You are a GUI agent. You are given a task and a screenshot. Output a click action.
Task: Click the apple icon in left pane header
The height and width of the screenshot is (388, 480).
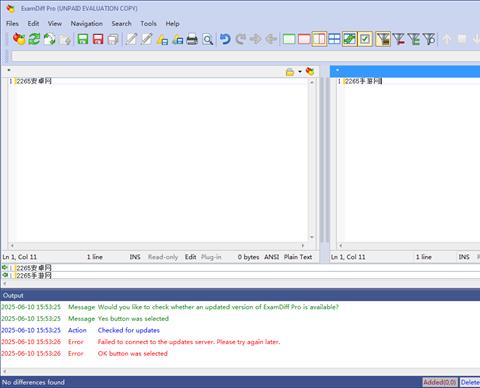pyautogui.click(x=310, y=71)
